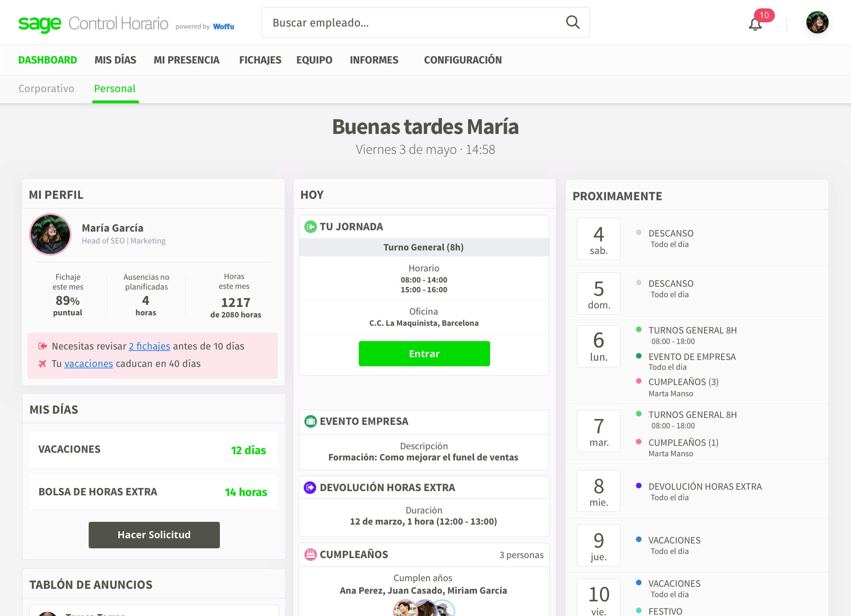The width and height of the screenshot is (851, 616).
Task: Click the Sage logo
Action: click(39, 24)
